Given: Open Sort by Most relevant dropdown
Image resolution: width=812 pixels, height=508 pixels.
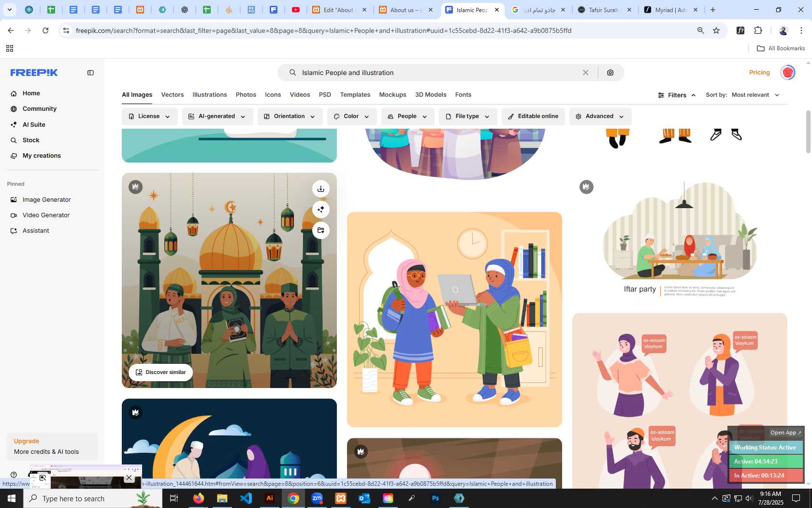Looking at the screenshot, I should point(755,95).
